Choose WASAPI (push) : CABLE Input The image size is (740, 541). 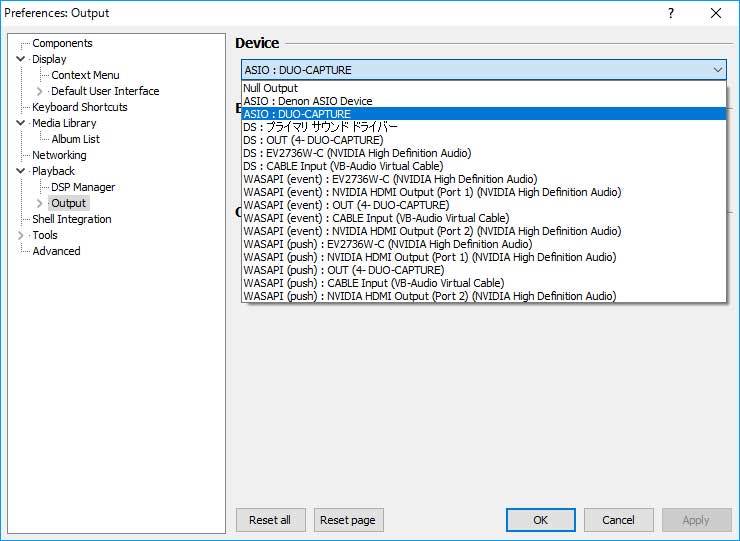tap(484, 283)
